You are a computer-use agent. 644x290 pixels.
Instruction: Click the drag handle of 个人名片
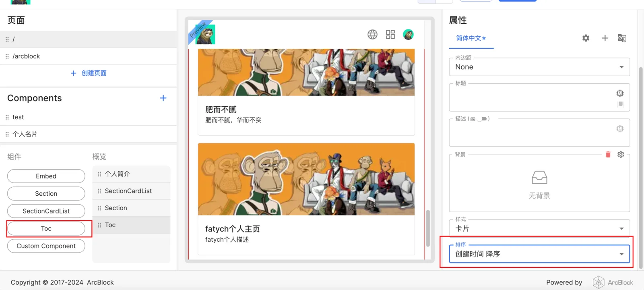point(7,134)
